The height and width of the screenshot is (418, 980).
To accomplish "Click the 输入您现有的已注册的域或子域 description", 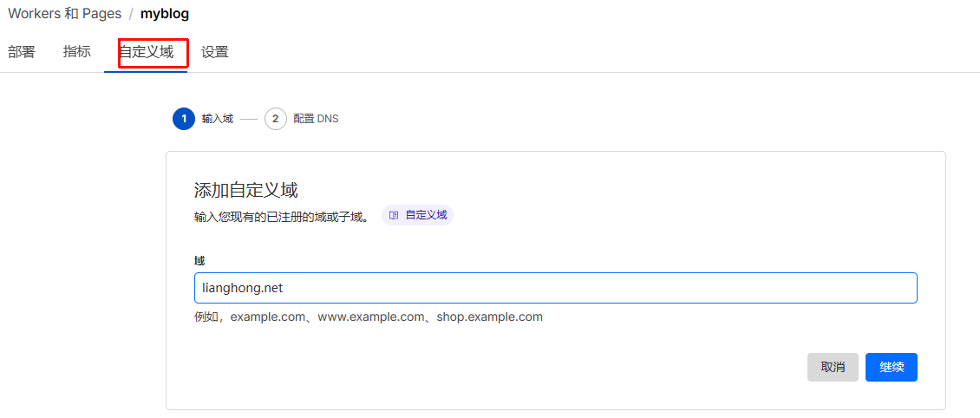I will 281,216.
